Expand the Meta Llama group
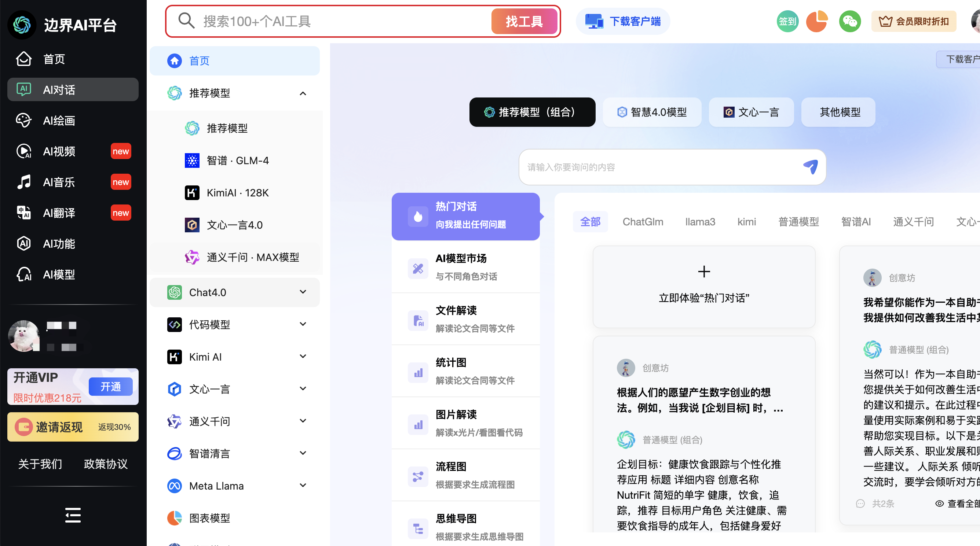 [235, 486]
